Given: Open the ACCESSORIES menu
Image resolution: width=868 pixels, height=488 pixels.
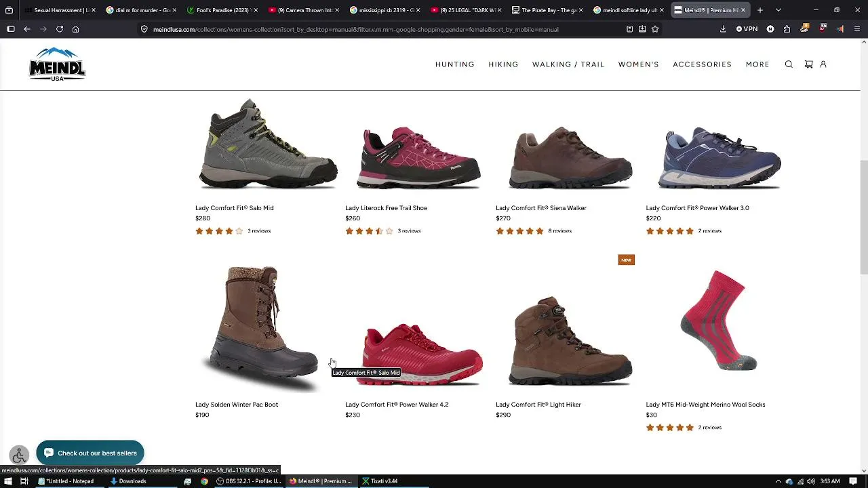Looking at the screenshot, I should pyautogui.click(x=703, y=64).
